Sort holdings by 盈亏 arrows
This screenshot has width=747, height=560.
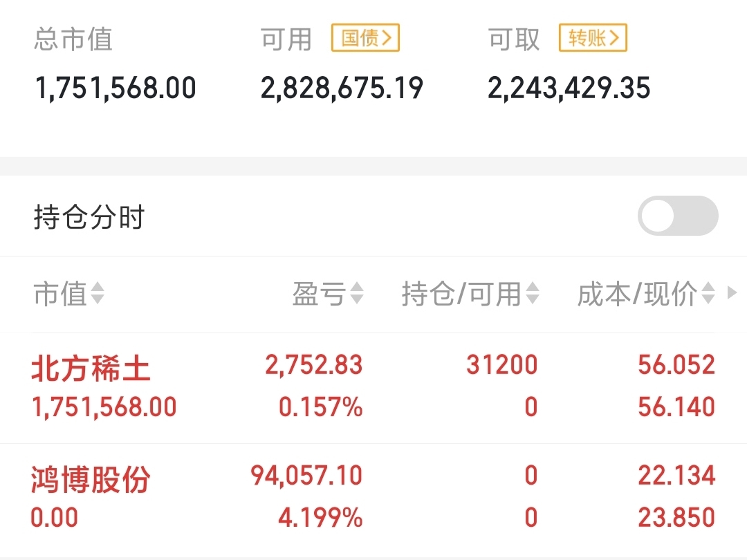[357, 293]
